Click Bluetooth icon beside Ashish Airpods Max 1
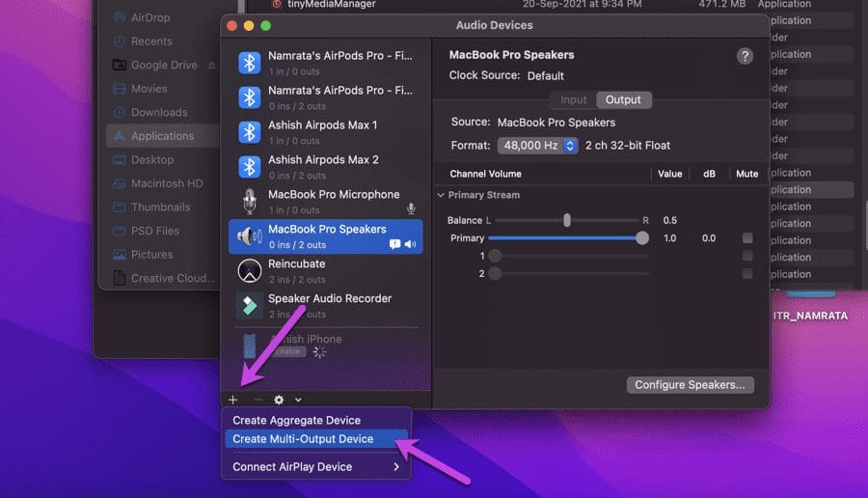The height and width of the screenshot is (498, 868). click(249, 132)
